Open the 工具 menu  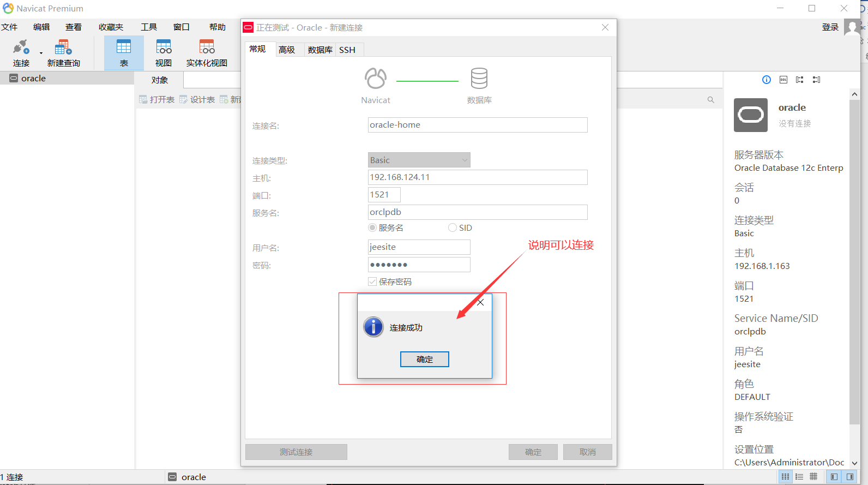pyautogui.click(x=149, y=27)
